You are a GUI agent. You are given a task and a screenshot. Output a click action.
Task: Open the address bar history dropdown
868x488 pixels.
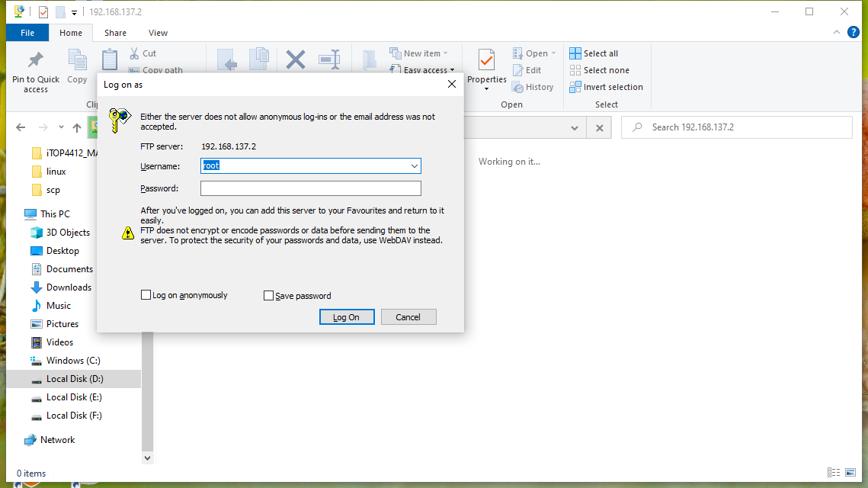click(575, 128)
